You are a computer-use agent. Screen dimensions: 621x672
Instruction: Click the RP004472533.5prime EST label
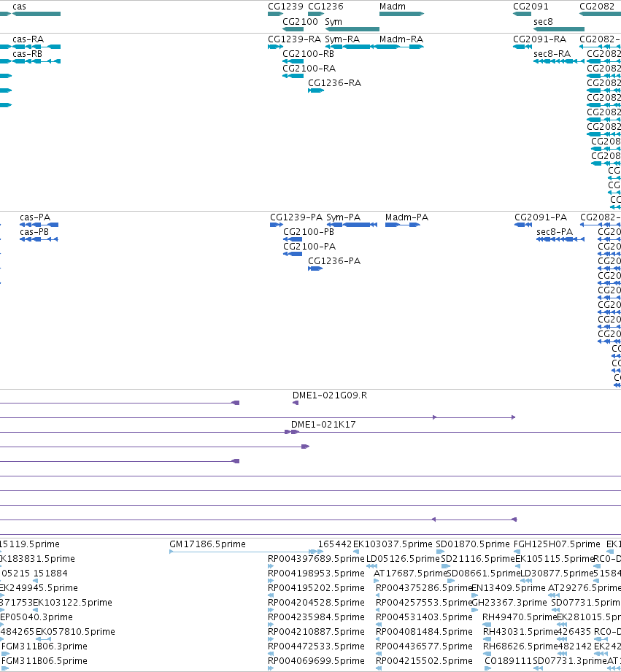coord(316,646)
